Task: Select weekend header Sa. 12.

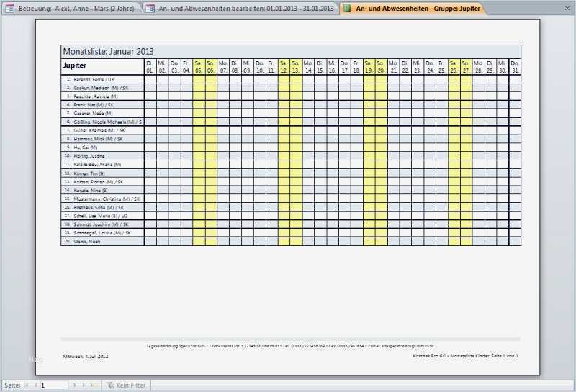Action: point(284,67)
